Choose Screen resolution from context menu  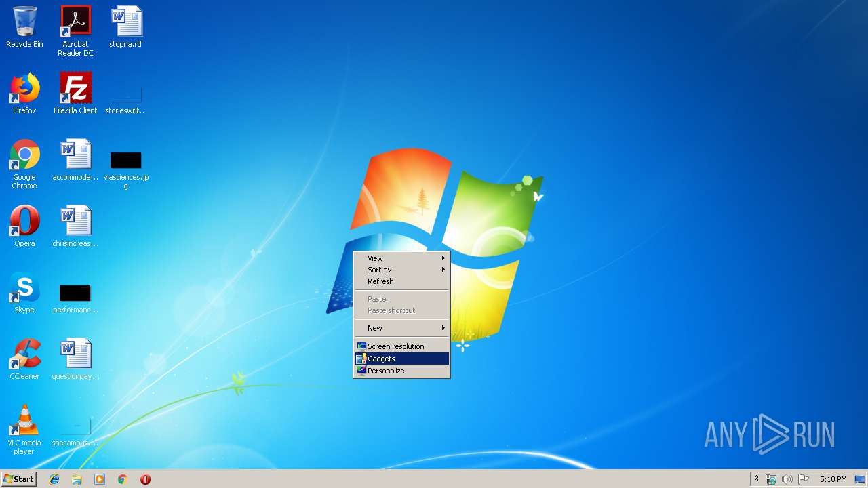401,346
